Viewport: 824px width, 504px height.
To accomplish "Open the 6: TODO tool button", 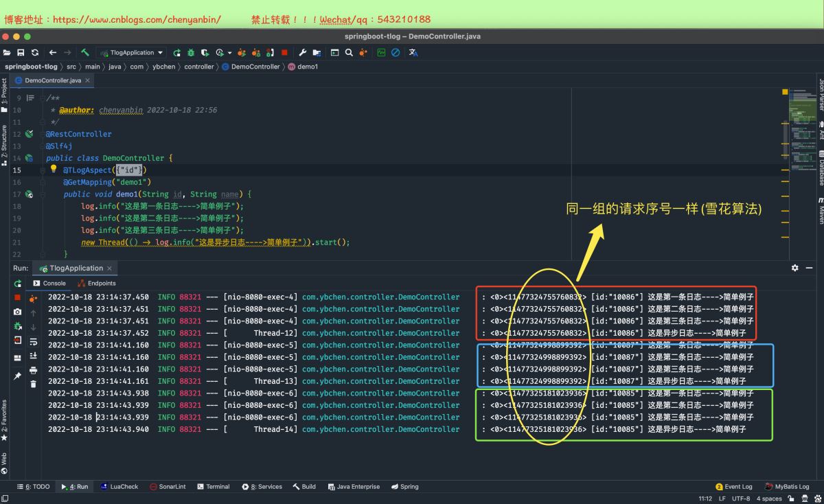I will pyautogui.click(x=33, y=487).
